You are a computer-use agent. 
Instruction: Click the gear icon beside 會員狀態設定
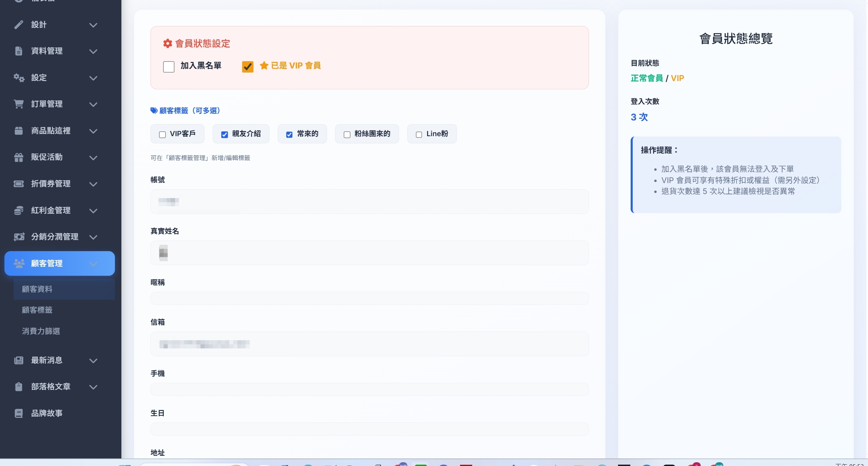[167, 43]
